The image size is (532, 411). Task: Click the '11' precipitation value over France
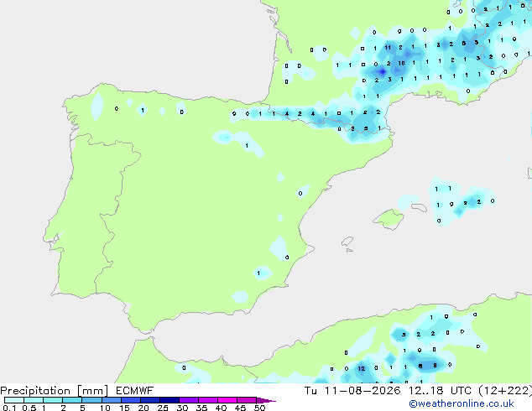pos(388,48)
